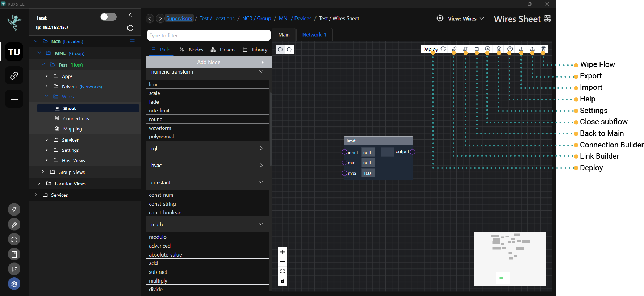Click the max value 100 field on limit node

pyautogui.click(x=367, y=173)
